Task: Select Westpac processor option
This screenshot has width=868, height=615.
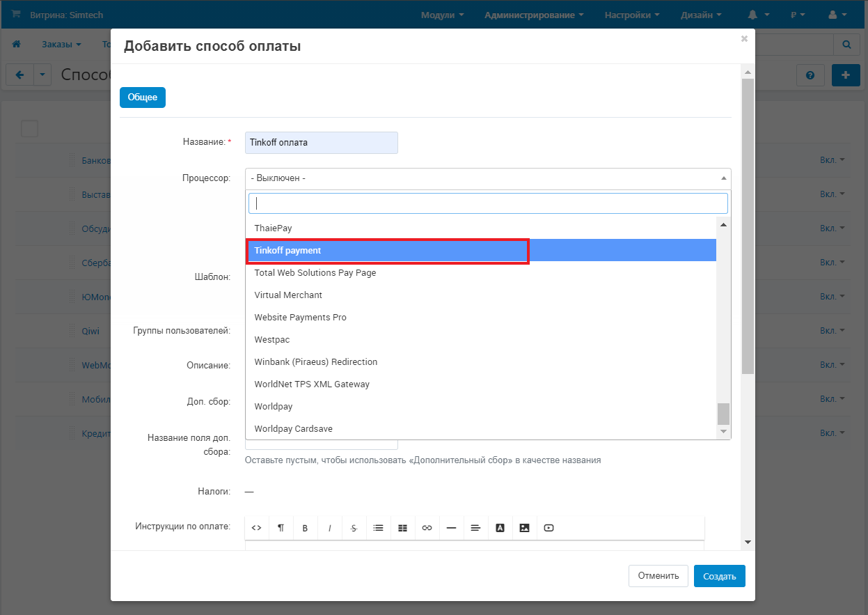Action: click(481, 340)
